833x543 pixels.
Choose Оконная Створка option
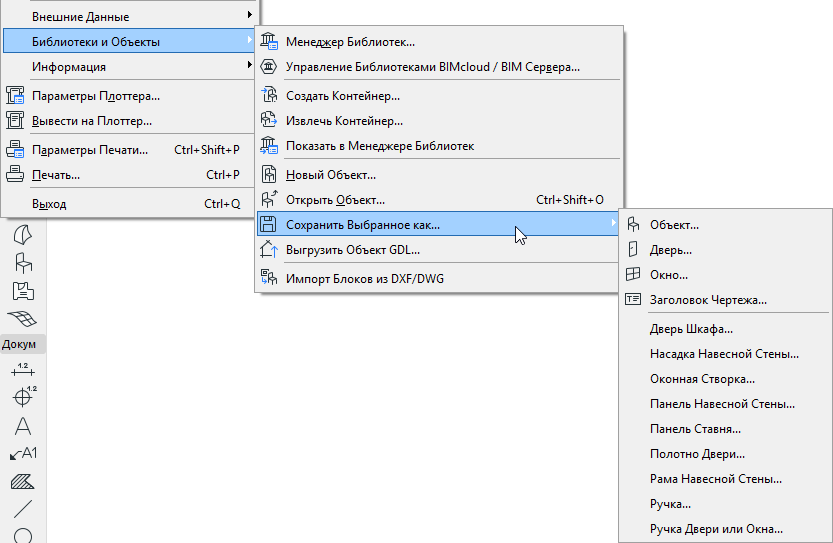(x=725, y=379)
